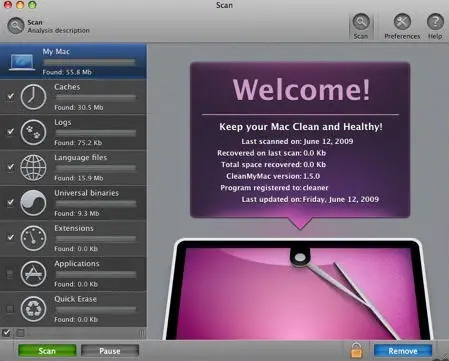Viewport: 449px width, 361px height.
Task: Select the My Mac sidebar item
Action: click(73, 61)
